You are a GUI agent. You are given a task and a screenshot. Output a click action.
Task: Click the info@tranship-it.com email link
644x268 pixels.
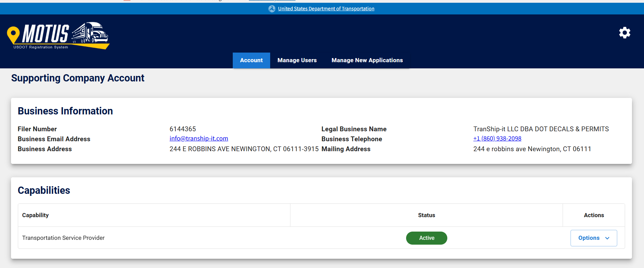pyautogui.click(x=199, y=138)
